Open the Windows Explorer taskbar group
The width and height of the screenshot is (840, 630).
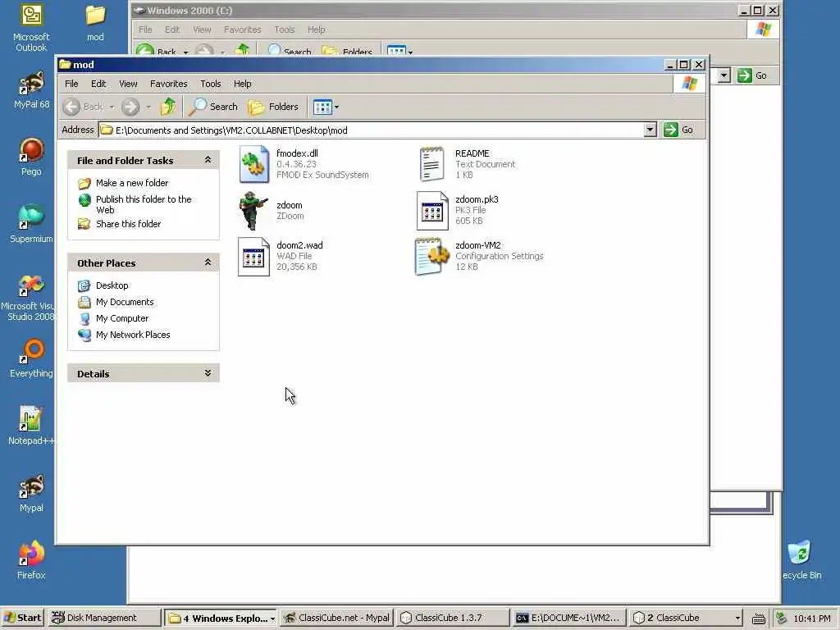(x=220, y=618)
